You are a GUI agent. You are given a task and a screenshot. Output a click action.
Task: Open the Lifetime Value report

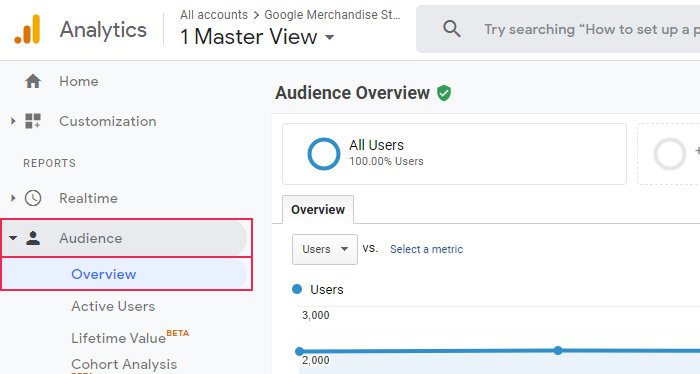click(x=118, y=338)
